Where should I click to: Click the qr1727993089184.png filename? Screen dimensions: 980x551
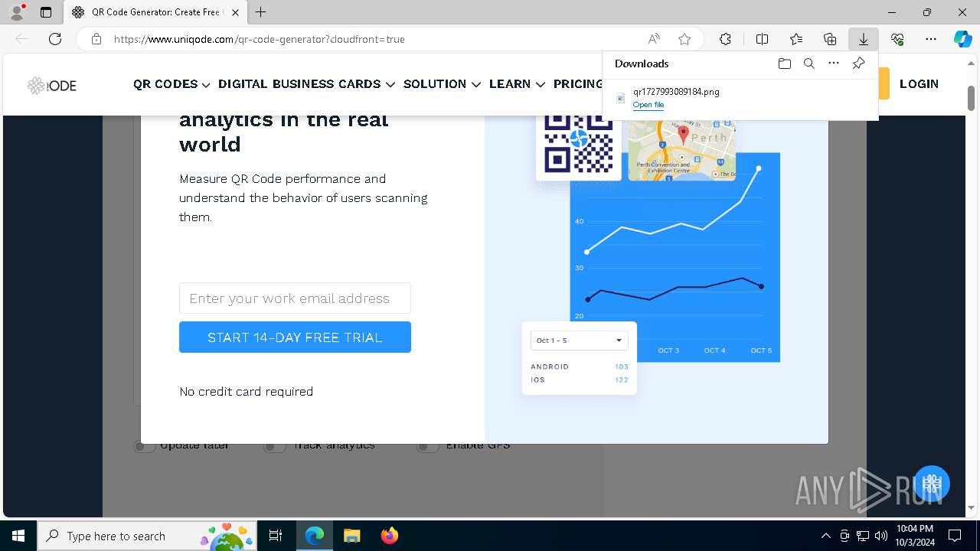click(676, 91)
